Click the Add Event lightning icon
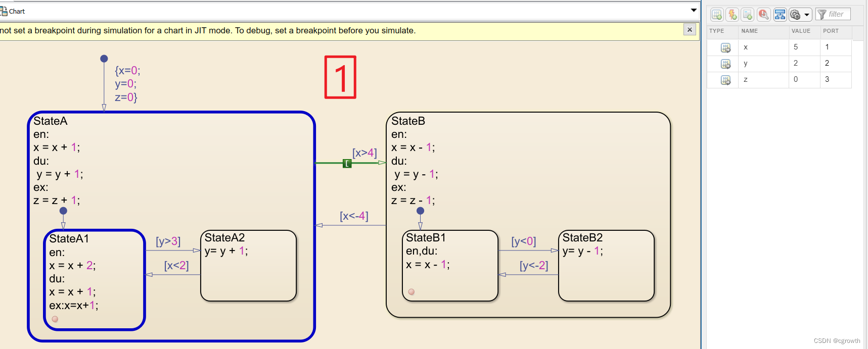Viewport: 868px width, 349px height. [x=732, y=15]
